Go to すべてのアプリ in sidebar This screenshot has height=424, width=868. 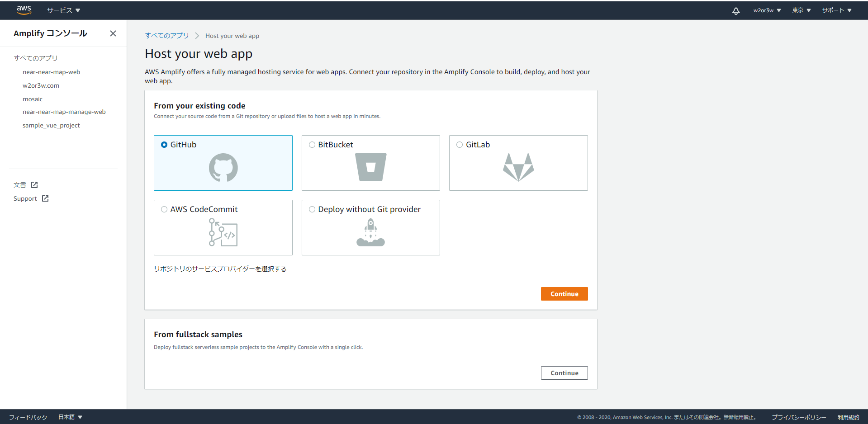coord(36,58)
